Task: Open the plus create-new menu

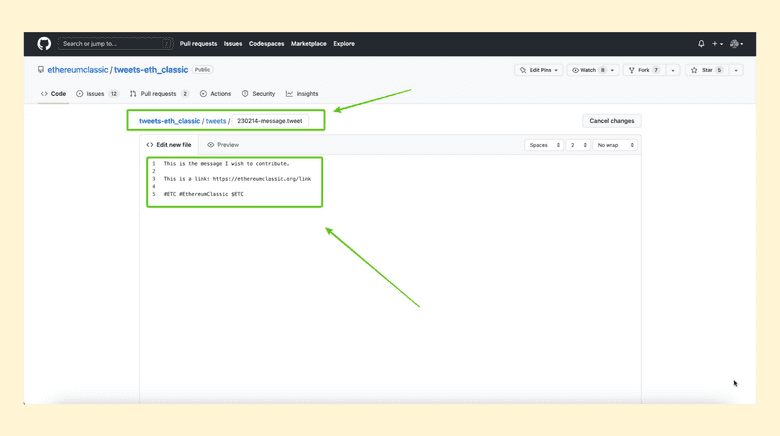Action: tap(717, 44)
